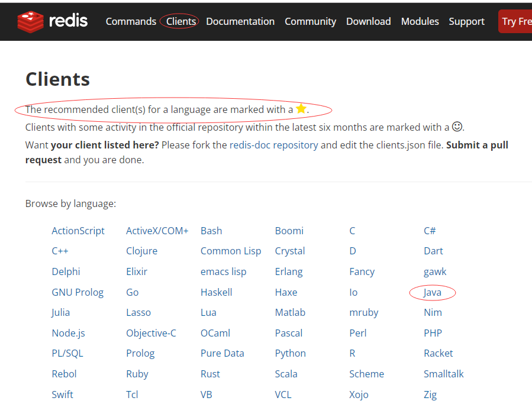Viewport: 532px width, 417px height.
Task: View Matlab clients
Action: pyautogui.click(x=290, y=312)
